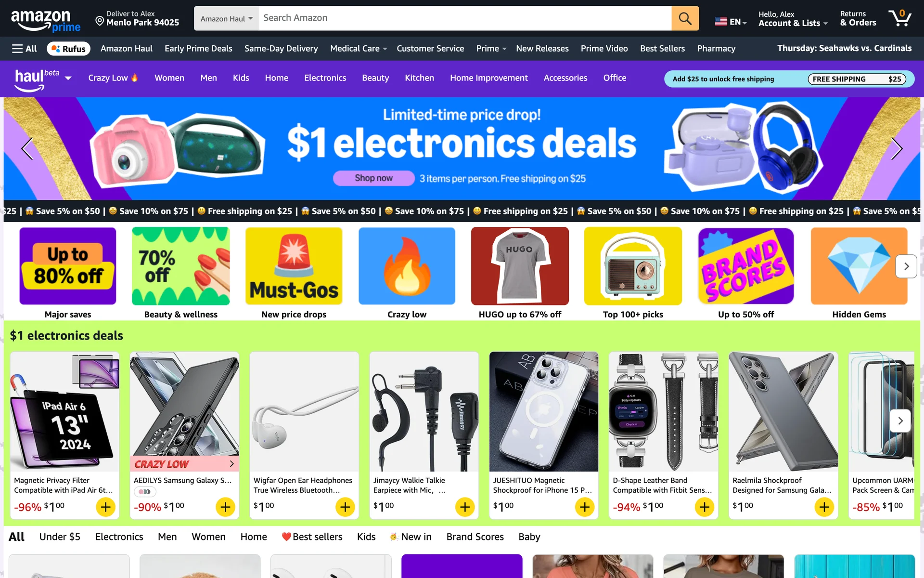Screen dimensions: 924x578
Task: Add Magnetic Privacy Filter with plus button
Action: [106, 507]
